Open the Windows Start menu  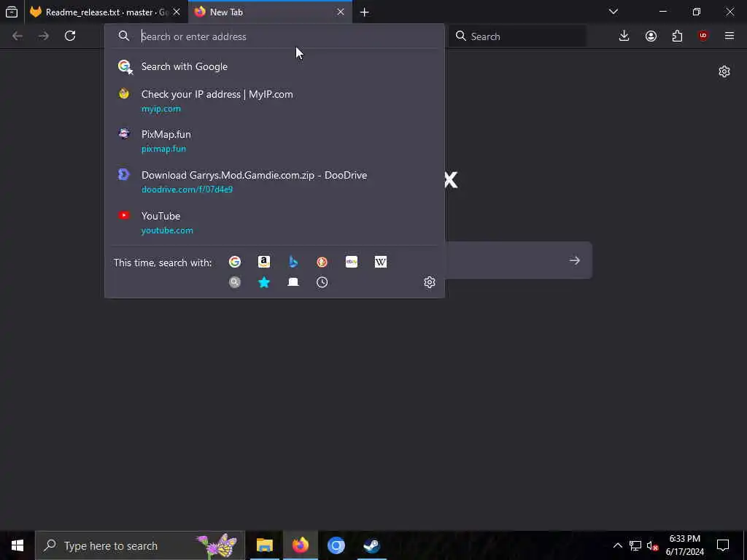[x=18, y=545]
